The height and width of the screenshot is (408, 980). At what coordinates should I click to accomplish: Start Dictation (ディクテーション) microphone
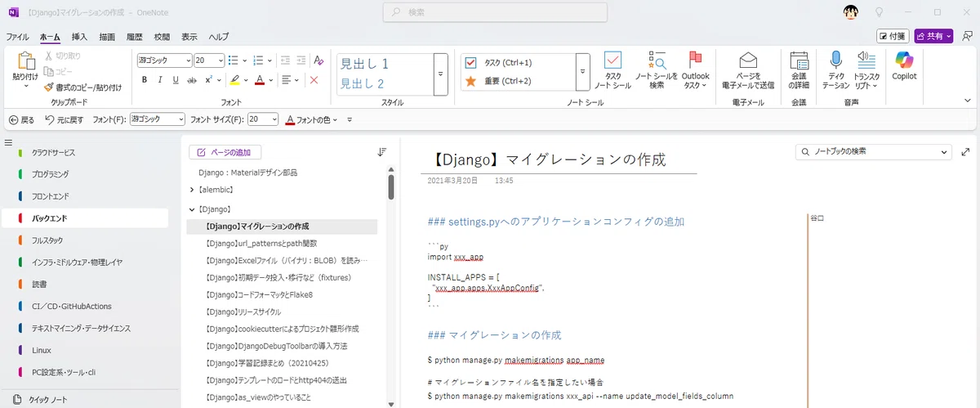click(x=835, y=61)
